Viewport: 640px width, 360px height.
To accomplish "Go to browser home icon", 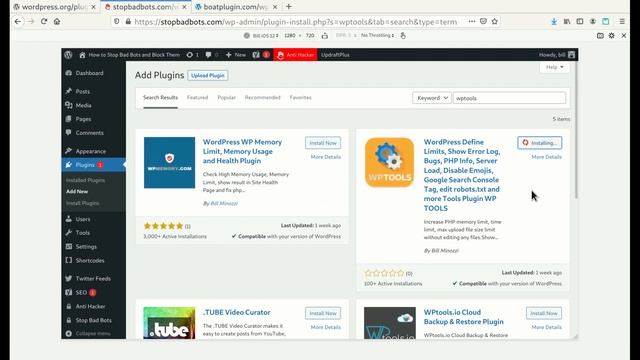I will coord(57,21).
